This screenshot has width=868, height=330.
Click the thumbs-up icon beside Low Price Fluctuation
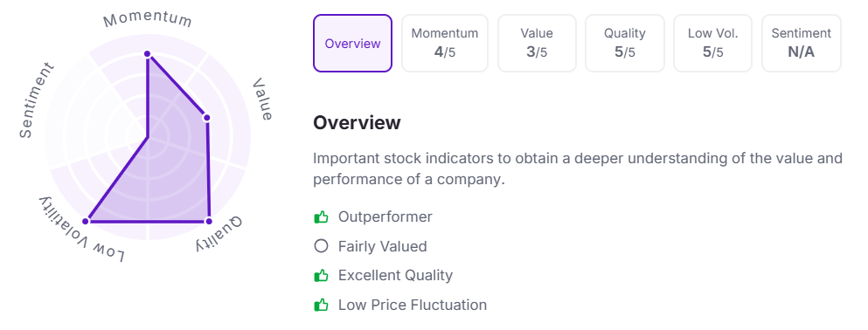point(321,305)
